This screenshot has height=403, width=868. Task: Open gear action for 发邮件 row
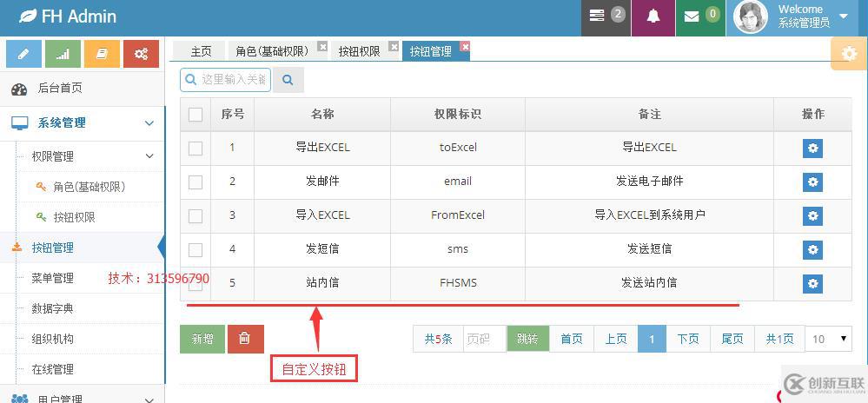[x=812, y=182]
